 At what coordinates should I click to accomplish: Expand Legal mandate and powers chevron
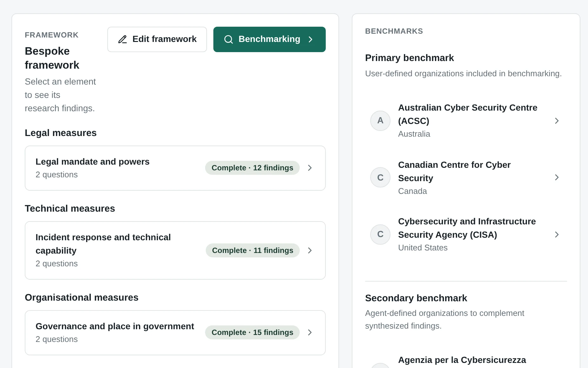[x=310, y=168]
